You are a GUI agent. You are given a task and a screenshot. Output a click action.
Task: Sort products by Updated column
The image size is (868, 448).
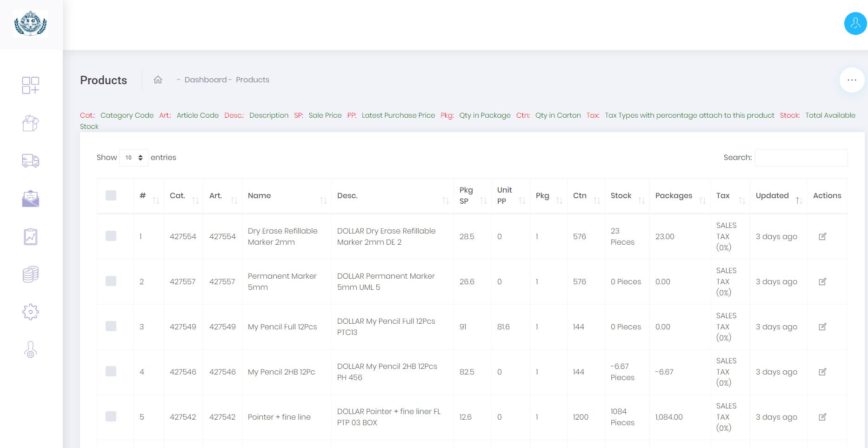click(778, 196)
